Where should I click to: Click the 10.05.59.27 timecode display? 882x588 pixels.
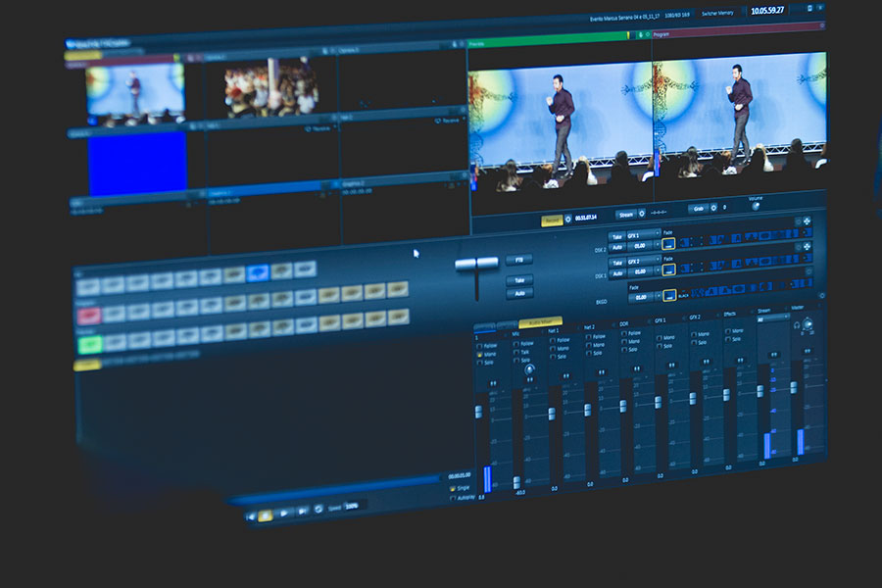[x=767, y=11]
